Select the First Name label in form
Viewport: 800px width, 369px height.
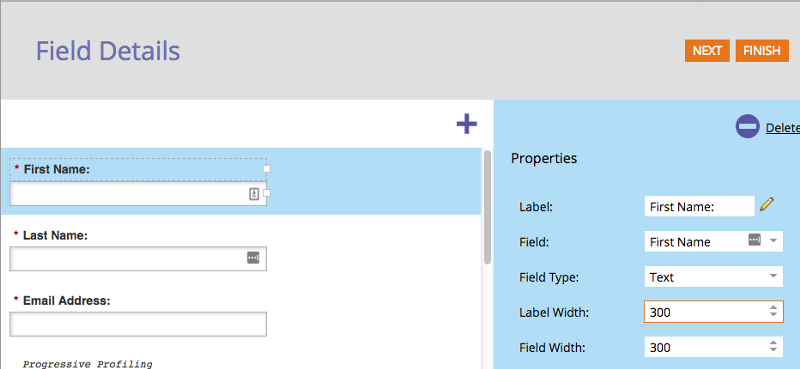pyautogui.click(x=57, y=169)
